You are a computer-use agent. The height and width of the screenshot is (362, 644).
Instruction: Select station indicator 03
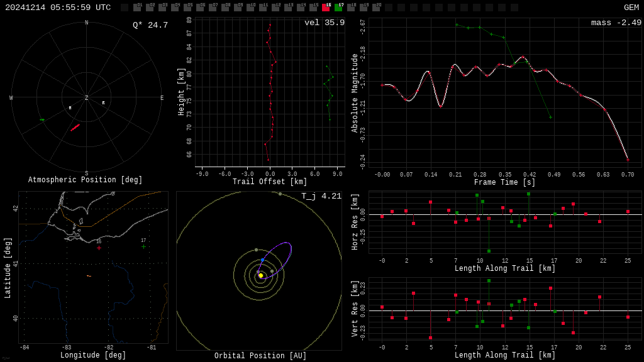(x=162, y=7)
